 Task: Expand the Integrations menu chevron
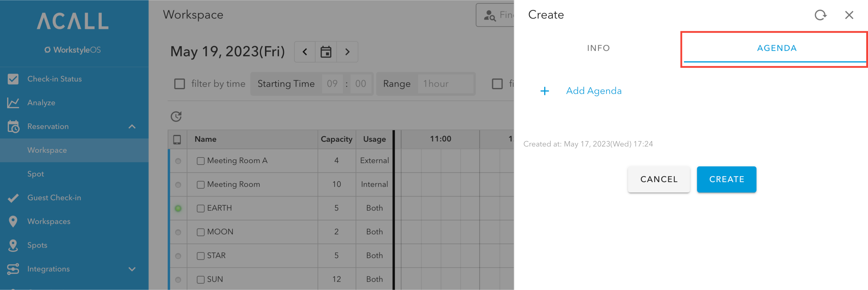(132, 269)
